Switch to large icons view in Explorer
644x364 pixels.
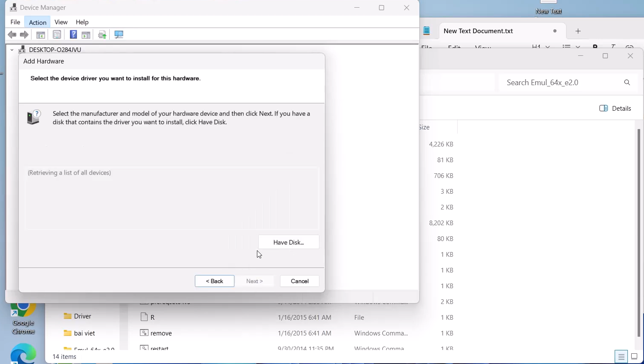tap(634, 357)
